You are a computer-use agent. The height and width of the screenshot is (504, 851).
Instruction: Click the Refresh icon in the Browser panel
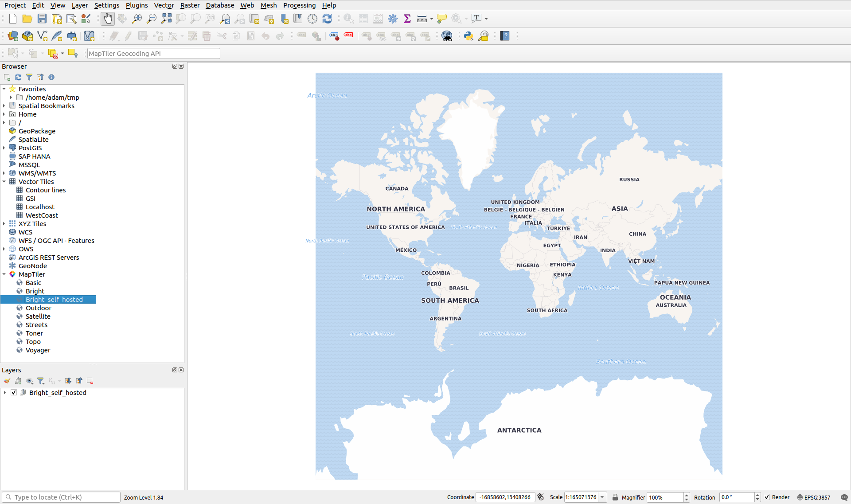pyautogui.click(x=18, y=77)
